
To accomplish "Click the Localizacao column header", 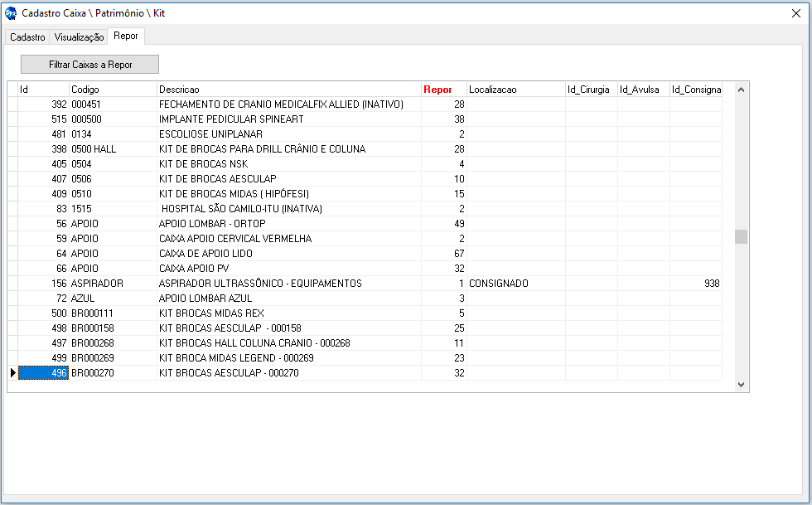I will (492, 90).
